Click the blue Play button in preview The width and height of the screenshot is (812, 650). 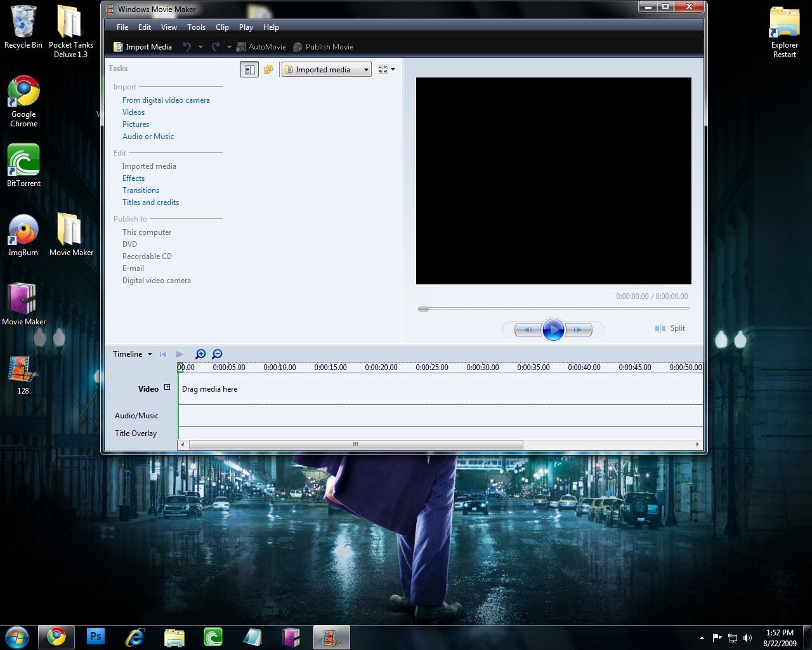[553, 329]
